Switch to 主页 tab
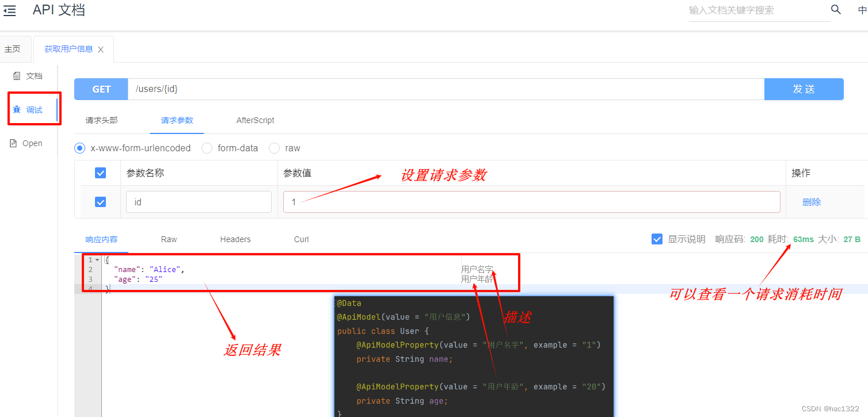868x417 pixels. coord(12,49)
